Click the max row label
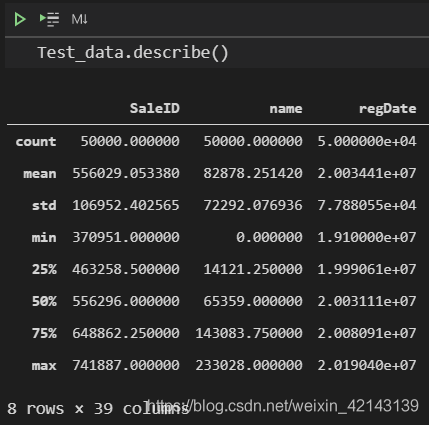The image size is (429, 425). pos(44,366)
